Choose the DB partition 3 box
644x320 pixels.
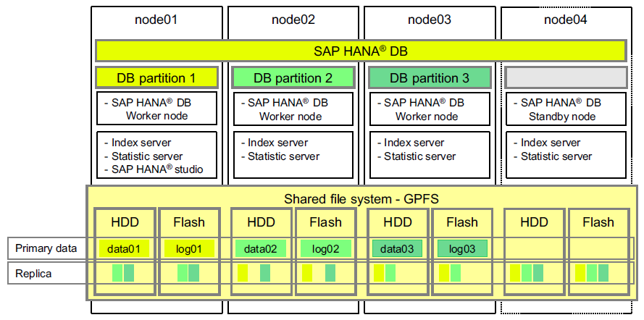click(429, 77)
